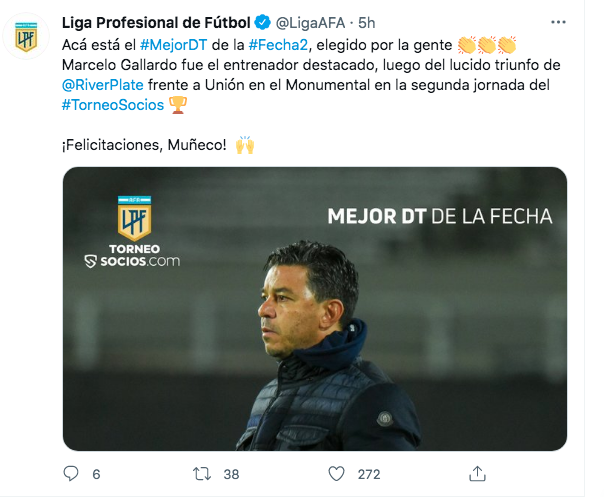Click the tweet text mentioning Marcelo Gallardo
The height and width of the screenshot is (497, 604).
(311, 65)
